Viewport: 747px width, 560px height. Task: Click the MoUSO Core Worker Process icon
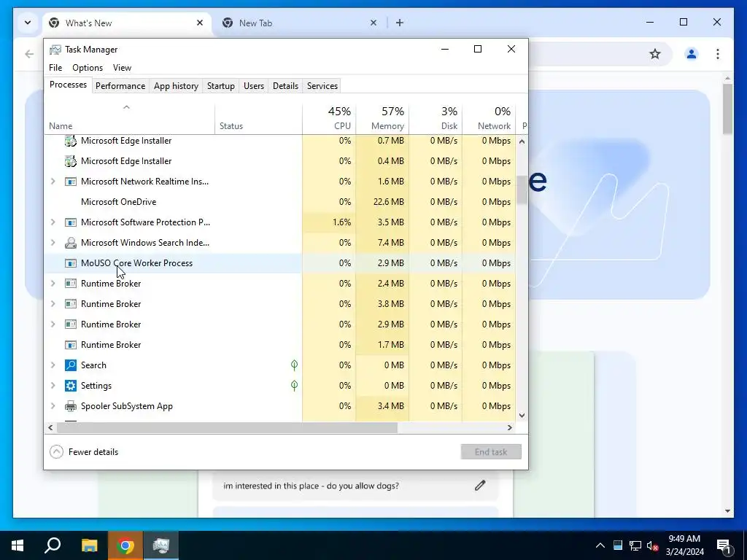point(71,263)
